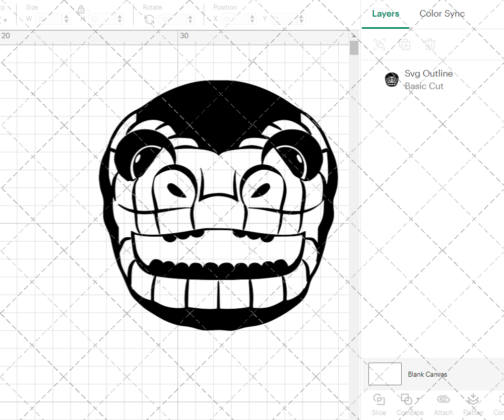Click the Combine tool icon
Screen dimensions: 504x420
pyautogui.click(x=407, y=399)
